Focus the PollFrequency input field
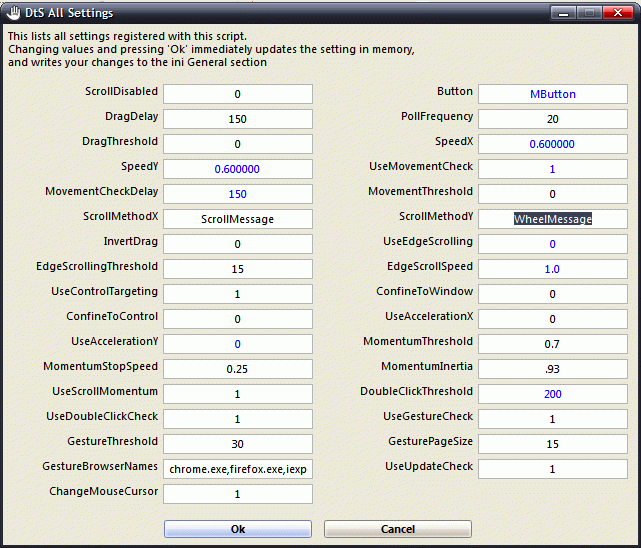The image size is (641, 548). pyautogui.click(x=553, y=119)
